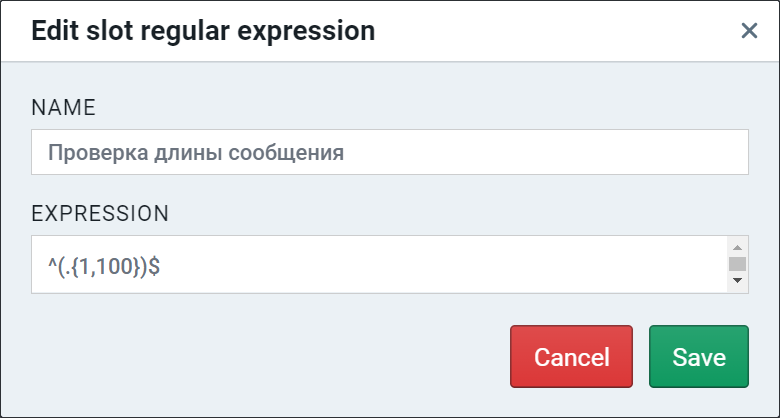The height and width of the screenshot is (418, 780).
Task: Click the scroll-up arrow in Expression box
Action: [x=737, y=248]
